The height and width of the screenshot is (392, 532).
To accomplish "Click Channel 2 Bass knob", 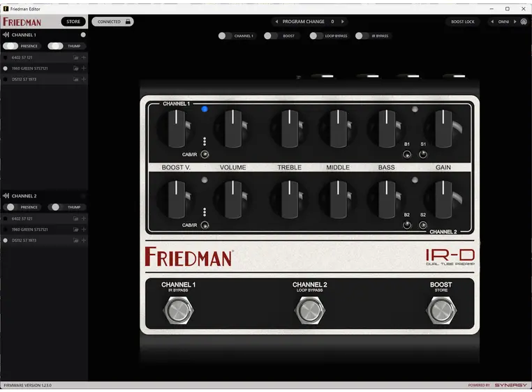I will pos(387,199).
